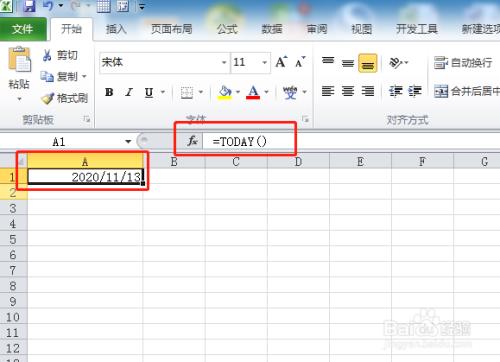Click the Save icon in quick access toolbar

click(x=29, y=6)
